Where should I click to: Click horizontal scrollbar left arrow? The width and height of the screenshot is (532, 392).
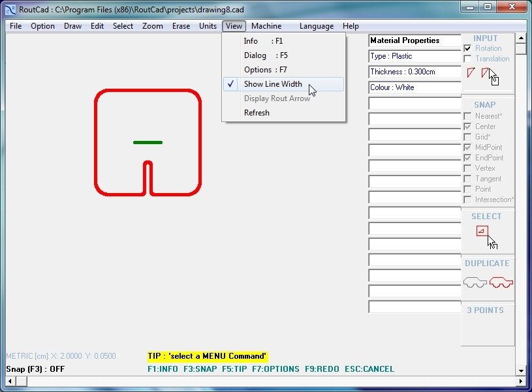10,381
